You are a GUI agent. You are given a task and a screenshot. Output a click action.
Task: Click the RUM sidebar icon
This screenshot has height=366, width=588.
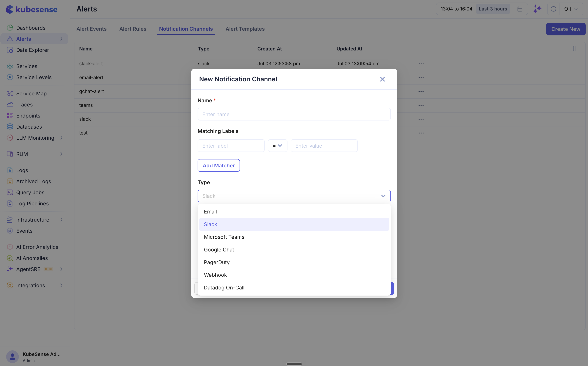tap(10, 154)
